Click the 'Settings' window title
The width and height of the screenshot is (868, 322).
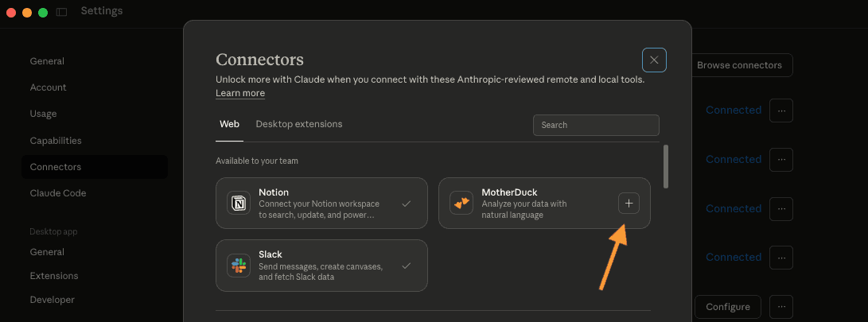(102, 11)
